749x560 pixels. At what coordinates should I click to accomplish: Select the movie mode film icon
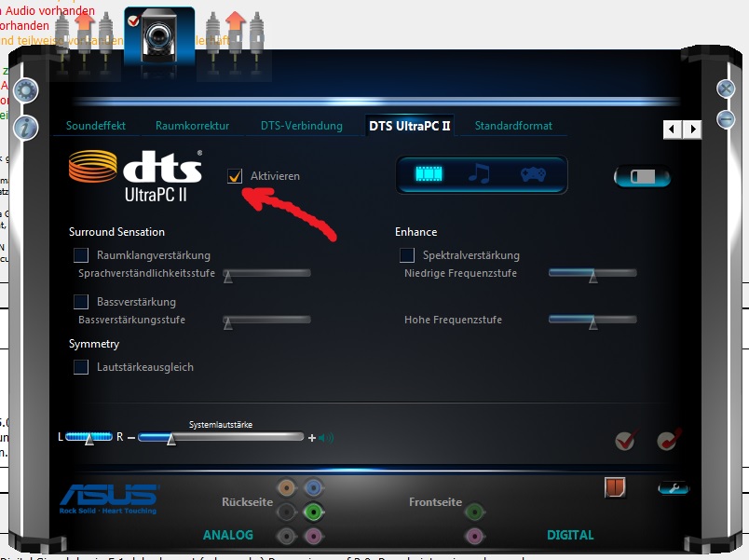(430, 174)
